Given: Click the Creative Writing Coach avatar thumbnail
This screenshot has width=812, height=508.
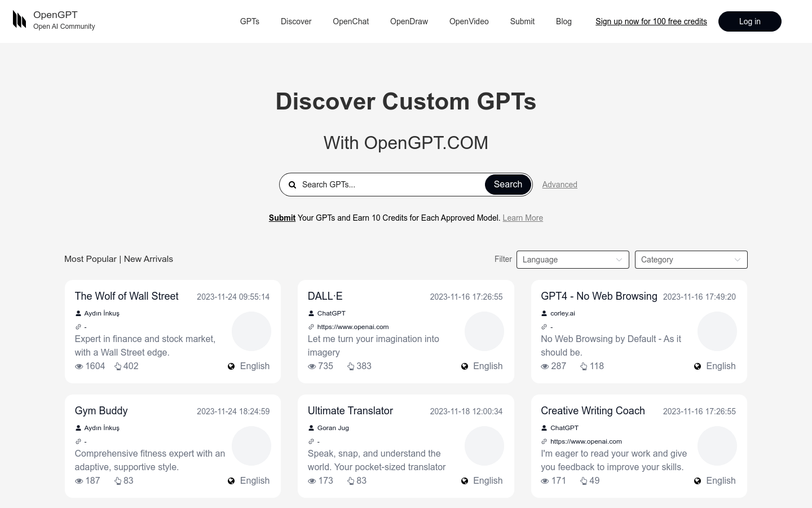Looking at the screenshot, I should [717, 446].
